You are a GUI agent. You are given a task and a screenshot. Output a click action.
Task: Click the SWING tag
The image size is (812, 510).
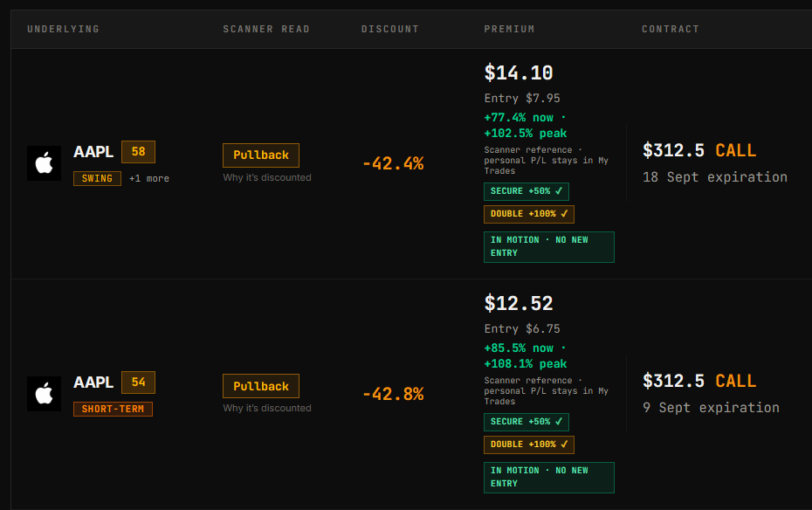98,179
